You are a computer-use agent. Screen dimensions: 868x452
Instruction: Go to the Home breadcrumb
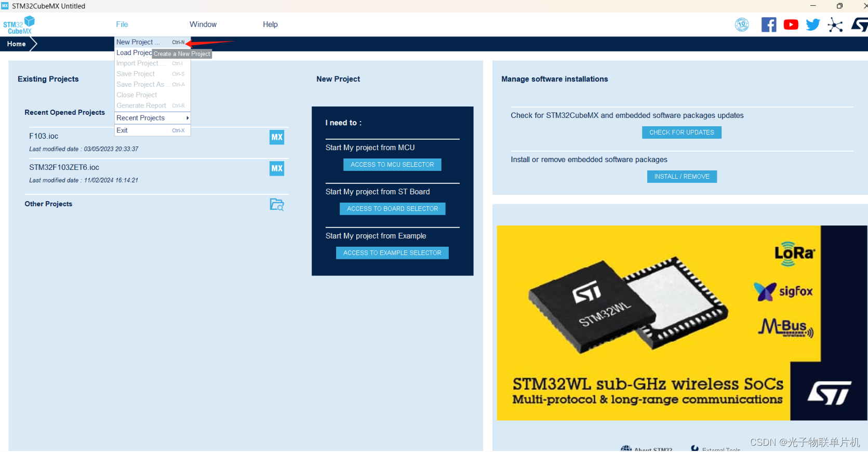17,44
